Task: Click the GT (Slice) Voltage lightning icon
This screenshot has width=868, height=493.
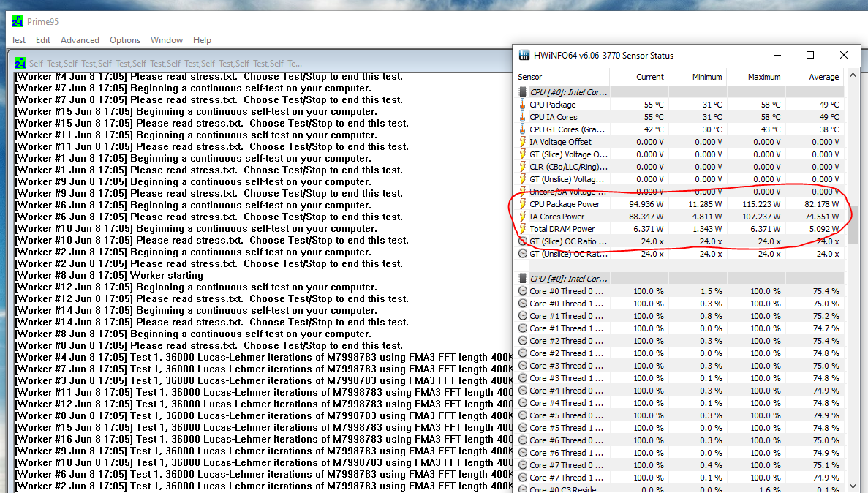Action: click(522, 154)
